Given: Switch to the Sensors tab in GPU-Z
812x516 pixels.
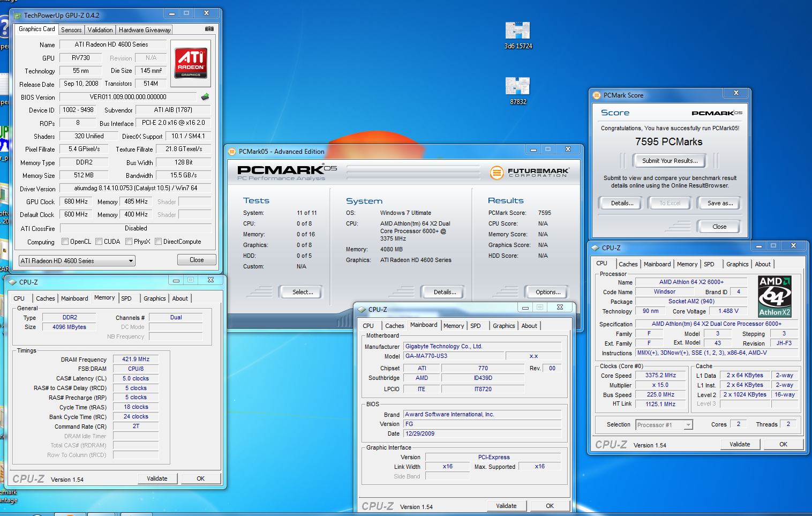Looking at the screenshot, I should (x=71, y=30).
